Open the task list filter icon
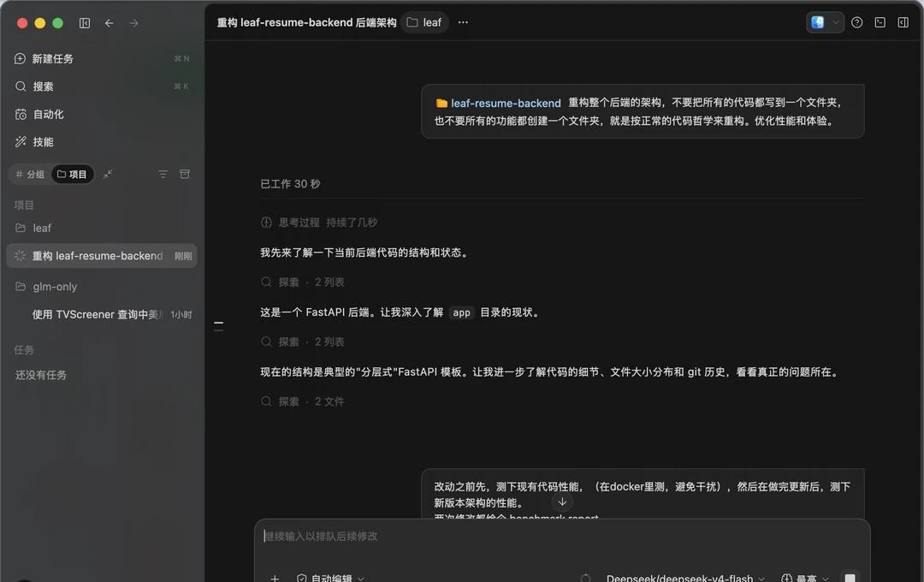This screenshot has width=924, height=582. [163, 174]
